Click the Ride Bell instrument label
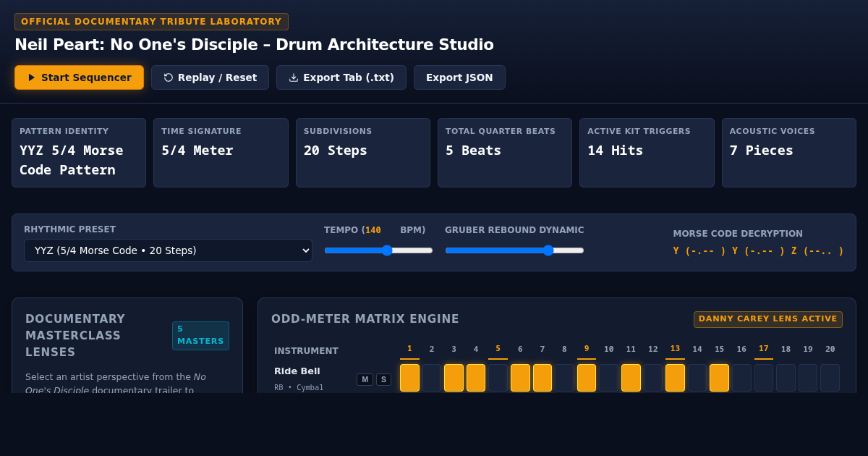 pos(297,371)
